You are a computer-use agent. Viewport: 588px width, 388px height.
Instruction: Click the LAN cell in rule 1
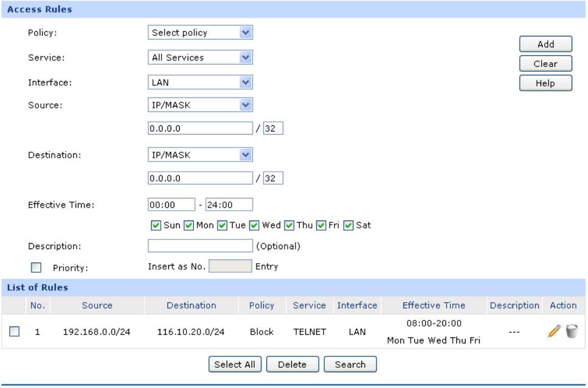(357, 332)
